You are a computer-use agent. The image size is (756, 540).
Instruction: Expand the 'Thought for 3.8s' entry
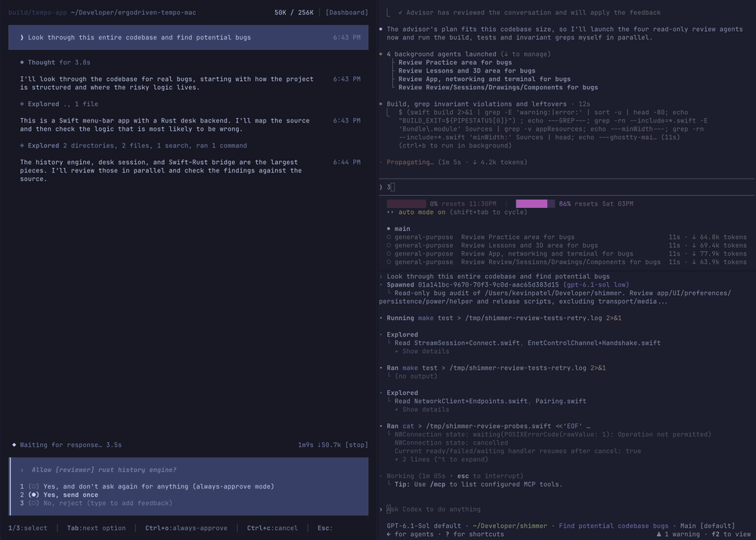pyautogui.click(x=55, y=62)
